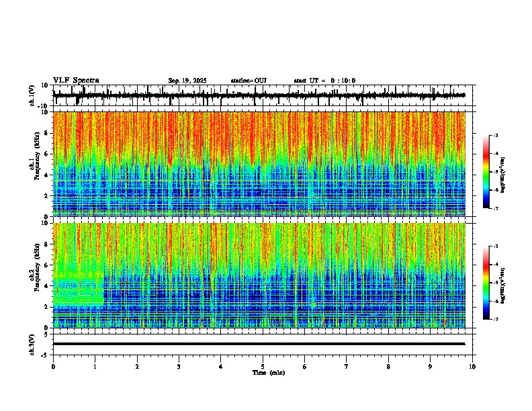This screenshot has width=532, height=411.
Task: Click the ch.1 frequency tick label 6
Action: tap(46, 154)
